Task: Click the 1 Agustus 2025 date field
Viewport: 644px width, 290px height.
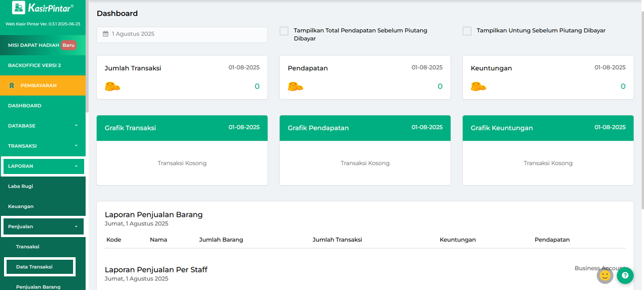Action: tap(182, 34)
